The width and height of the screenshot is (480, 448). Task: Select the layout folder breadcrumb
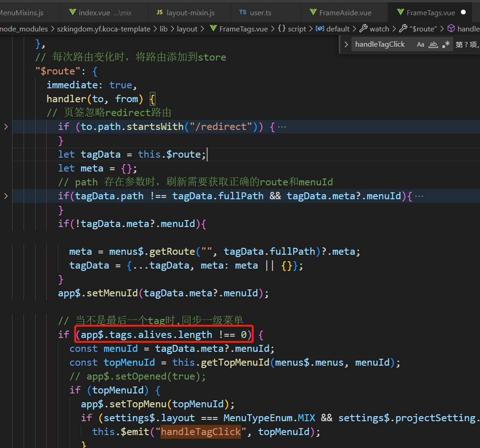click(187, 29)
